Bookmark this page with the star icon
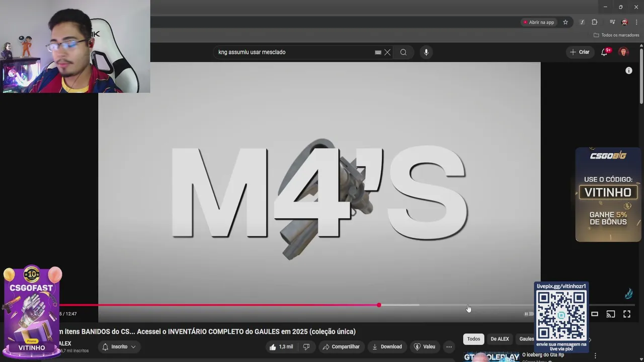This screenshot has width=644, height=362. (x=566, y=22)
